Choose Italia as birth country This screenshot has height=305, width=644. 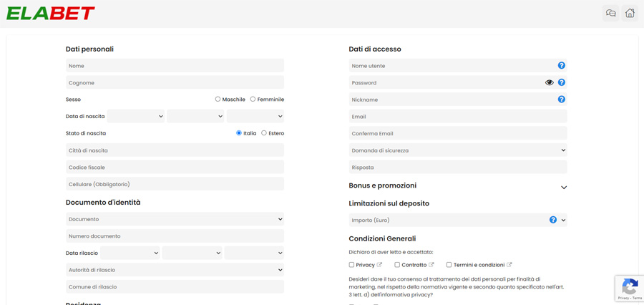pyautogui.click(x=239, y=133)
